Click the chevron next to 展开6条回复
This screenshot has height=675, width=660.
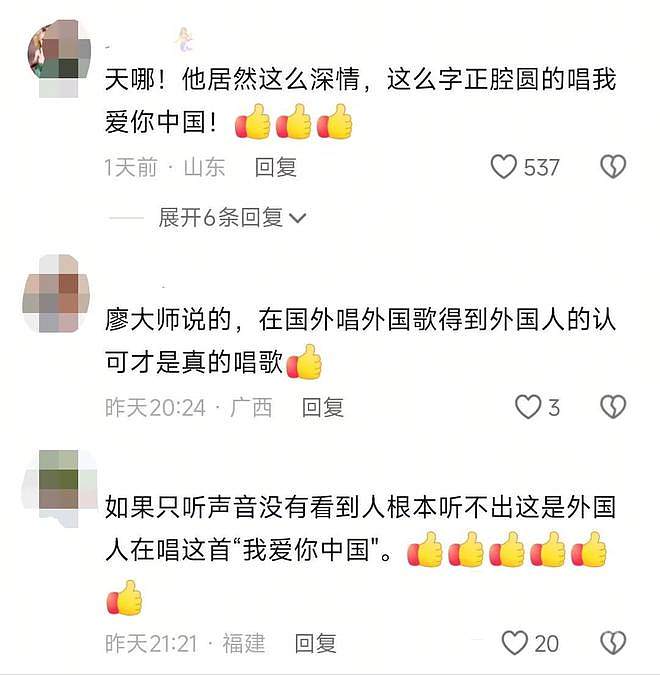pos(297,218)
